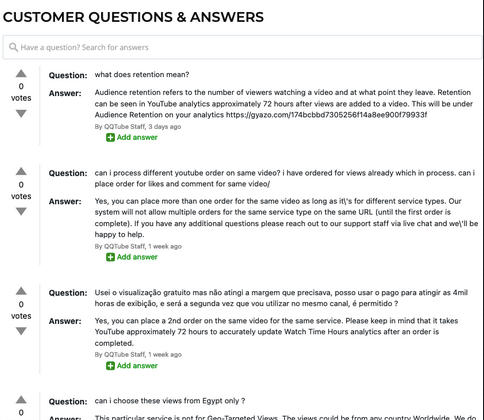
Task: Downvote the Portuguese visualização gratuito question
Action: [21, 331]
